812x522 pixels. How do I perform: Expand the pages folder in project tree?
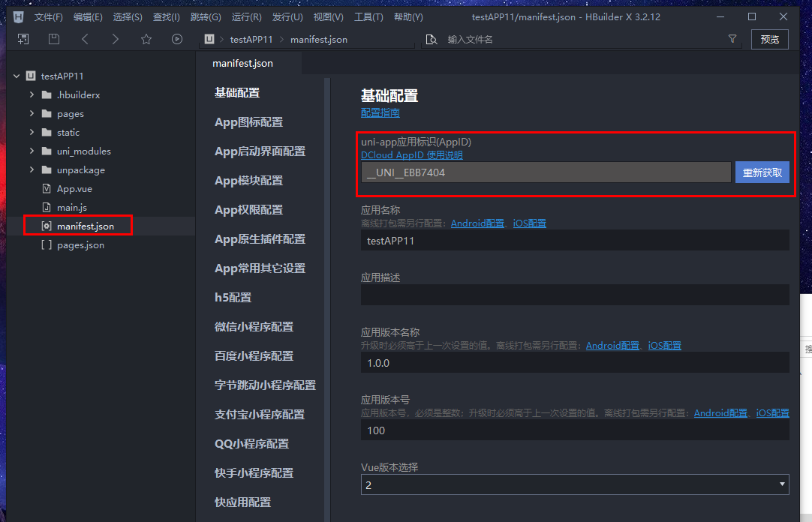coord(32,113)
